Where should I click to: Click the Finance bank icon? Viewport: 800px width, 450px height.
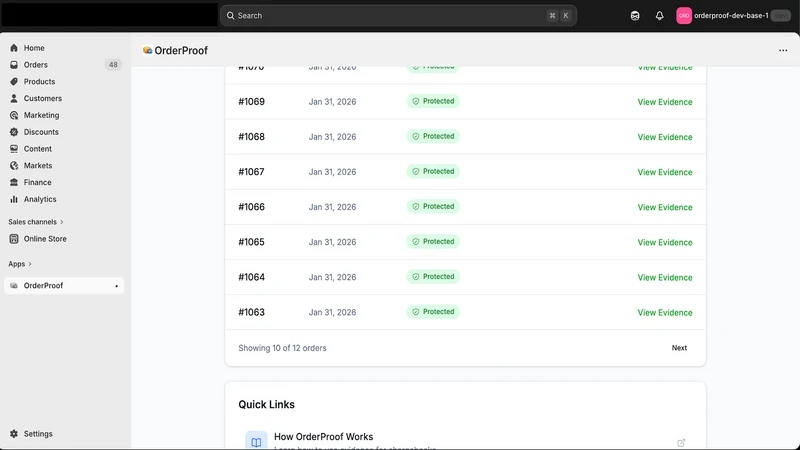point(14,183)
